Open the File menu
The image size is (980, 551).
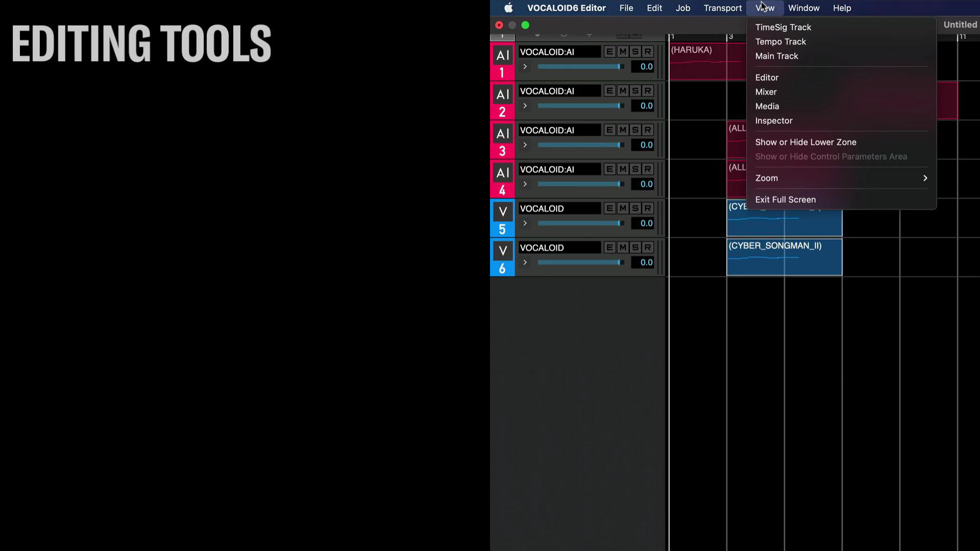pyautogui.click(x=626, y=8)
